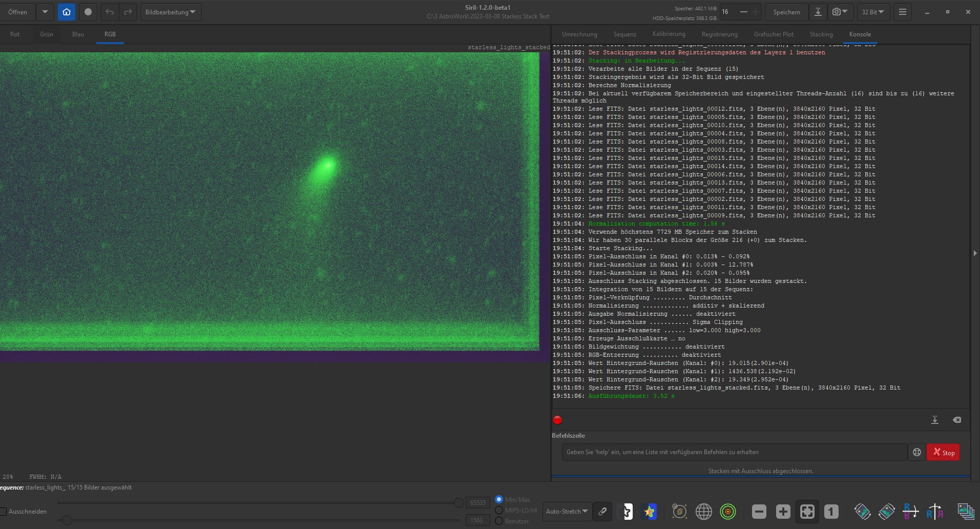Click console line 'Starte Stacking...'
The width and height of the screenshot is (980, 529).
pyautogui.click(x=620, y=248)
